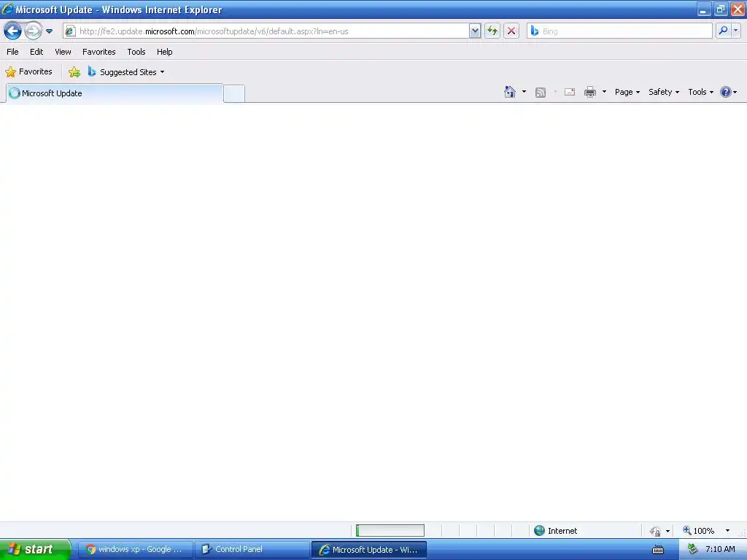Open the search provider options dropdown
Image resolution: width=747 pixels, height=560 pixels.
point(735,31)
